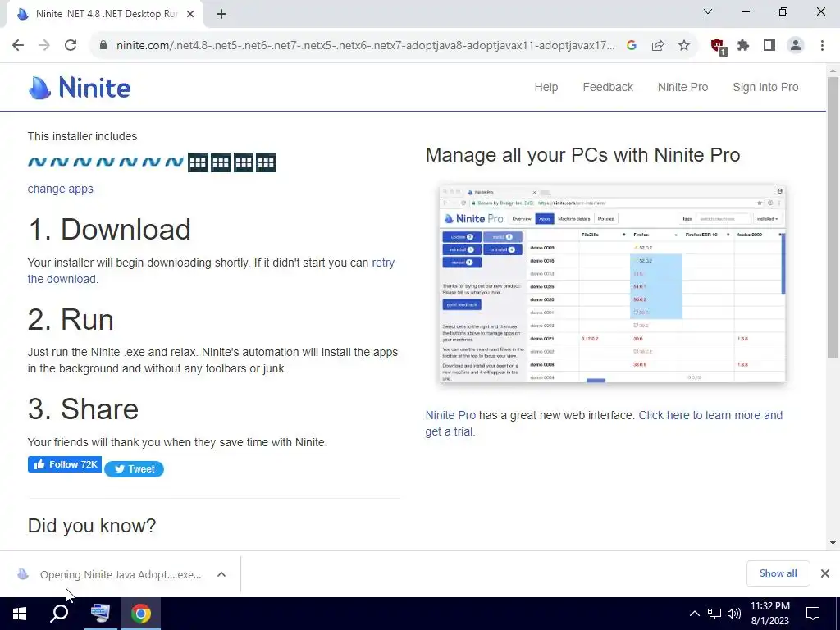840x630 pixels.
Task: Click the Tweet button
Action: 134,468
